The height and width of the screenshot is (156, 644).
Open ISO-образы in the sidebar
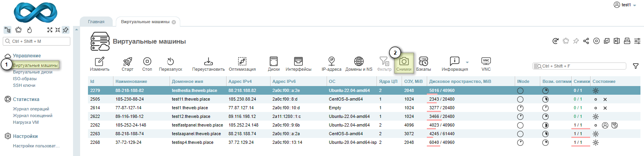(25, 79)
